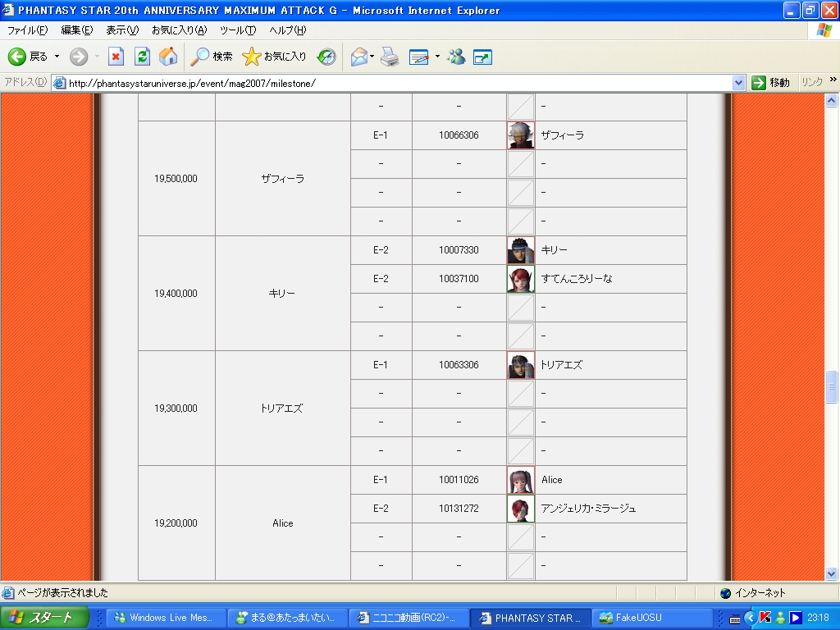The width and height of the screenshot is (840, 630).
Task: Open Favorites star (お気に入り) toolbar button
Action: click(274, 57)
